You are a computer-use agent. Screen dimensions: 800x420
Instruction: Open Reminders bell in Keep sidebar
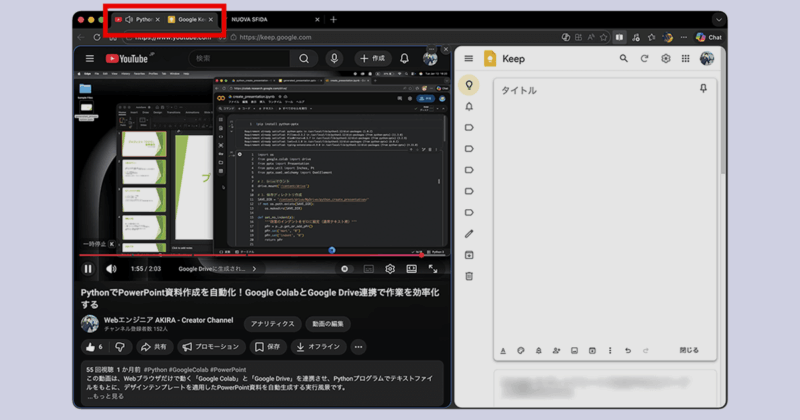click(x=469, y=107)
